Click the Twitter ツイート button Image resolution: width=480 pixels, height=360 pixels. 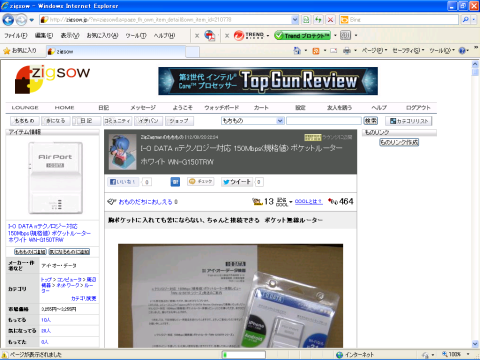[x=237, y=182]
